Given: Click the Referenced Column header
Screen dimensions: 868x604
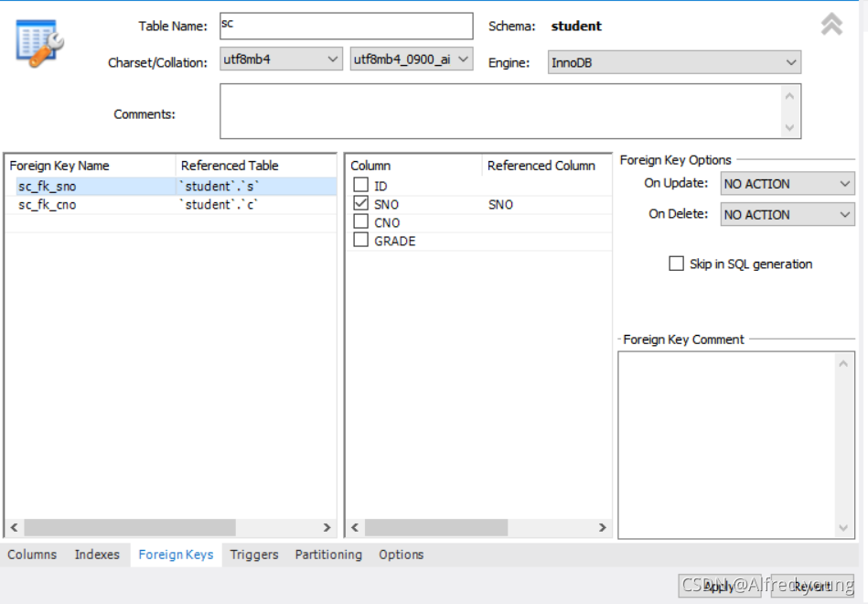Looking at the screenshot, I should tap(547, 165).
